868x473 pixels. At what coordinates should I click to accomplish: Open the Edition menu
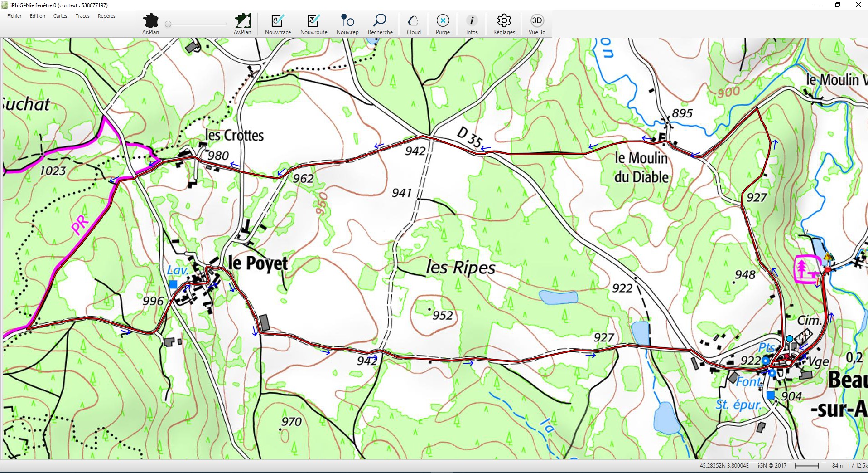[x=38, y=16]
